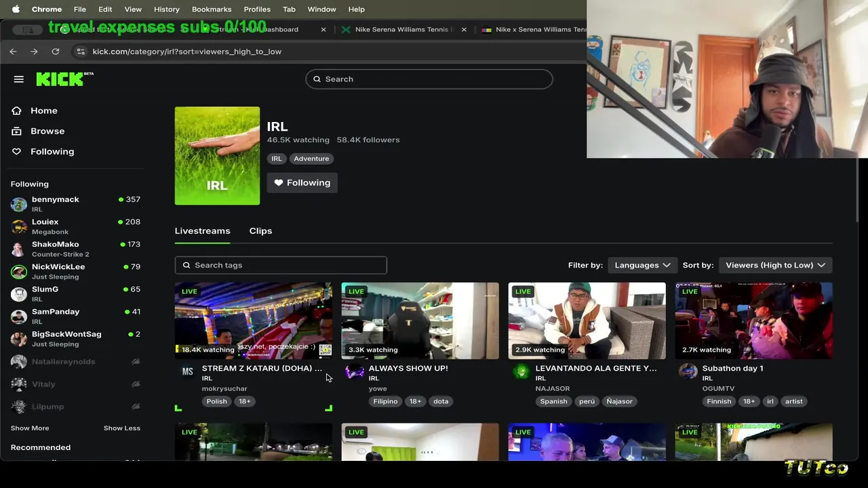The image size is (868, 488).
Task: Click NAJASOR streamer avatar
Action: [x=521, y=371]
